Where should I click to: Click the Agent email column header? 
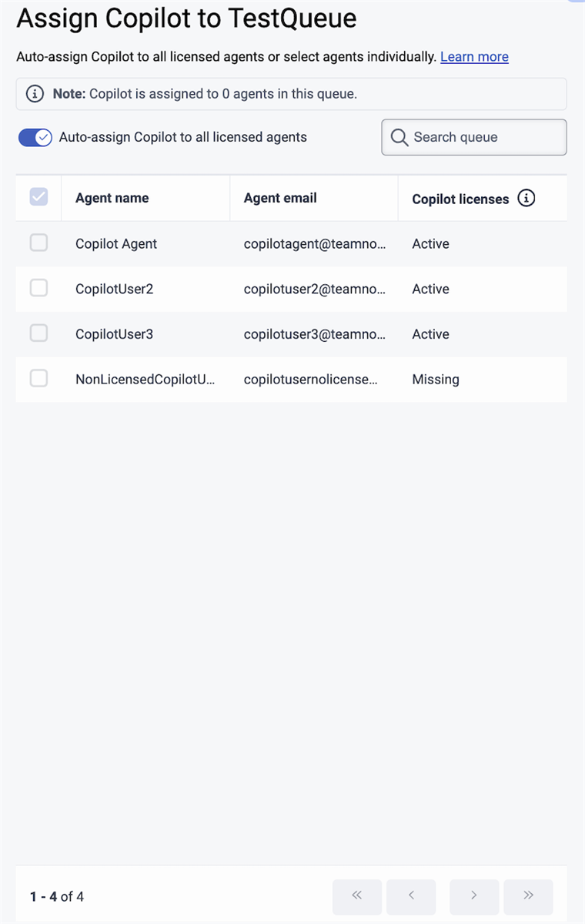[x=280, y=199]
